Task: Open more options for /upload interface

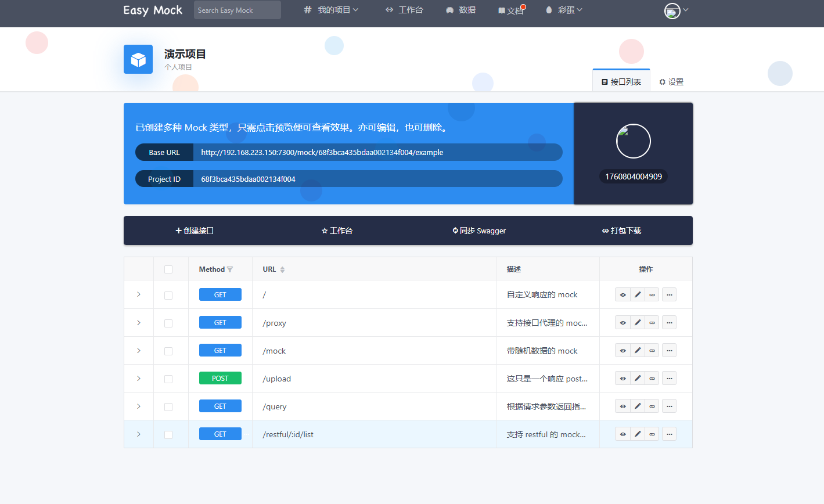Action: tap(669, 379)
